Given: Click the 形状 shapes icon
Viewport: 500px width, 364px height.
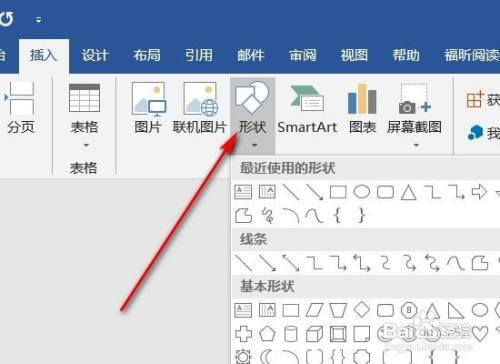Looking at the screenshot, I should (252, 97).
